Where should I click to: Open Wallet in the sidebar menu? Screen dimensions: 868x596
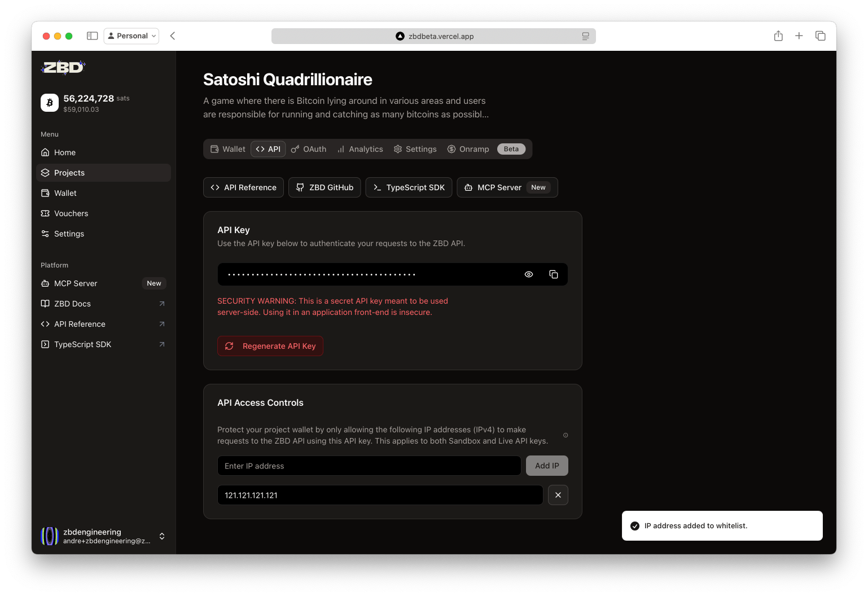click(x=103, y=193)
